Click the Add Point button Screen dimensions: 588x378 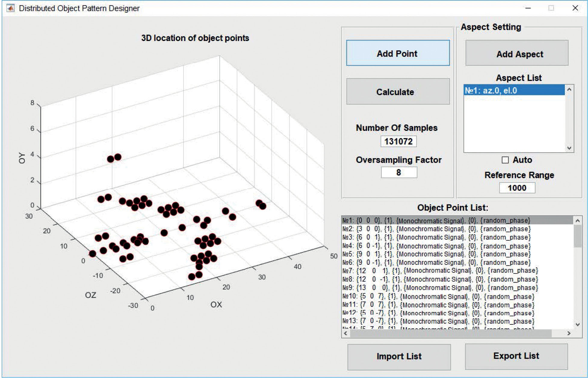(x=398, y=53)
